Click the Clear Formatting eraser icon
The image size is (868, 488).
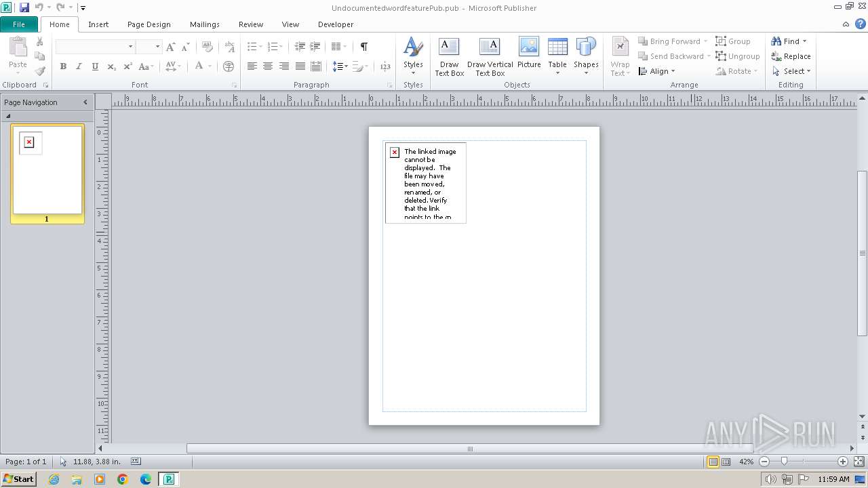(208, 47)
